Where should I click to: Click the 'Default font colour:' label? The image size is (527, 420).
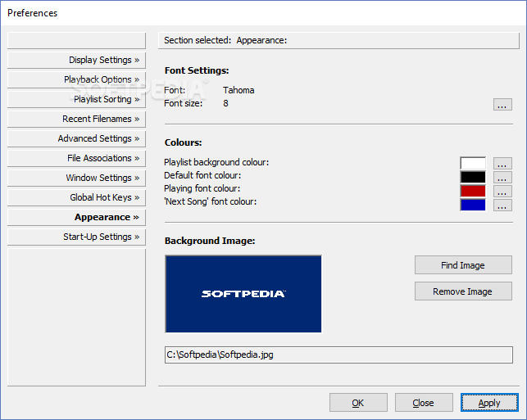202,175
